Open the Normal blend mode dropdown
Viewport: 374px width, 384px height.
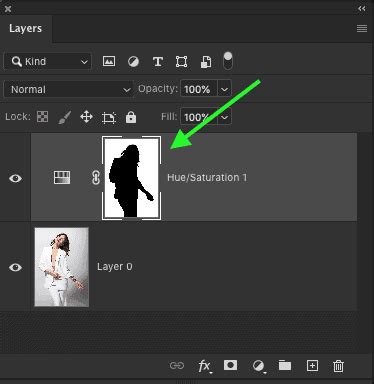tap(68, 89)
